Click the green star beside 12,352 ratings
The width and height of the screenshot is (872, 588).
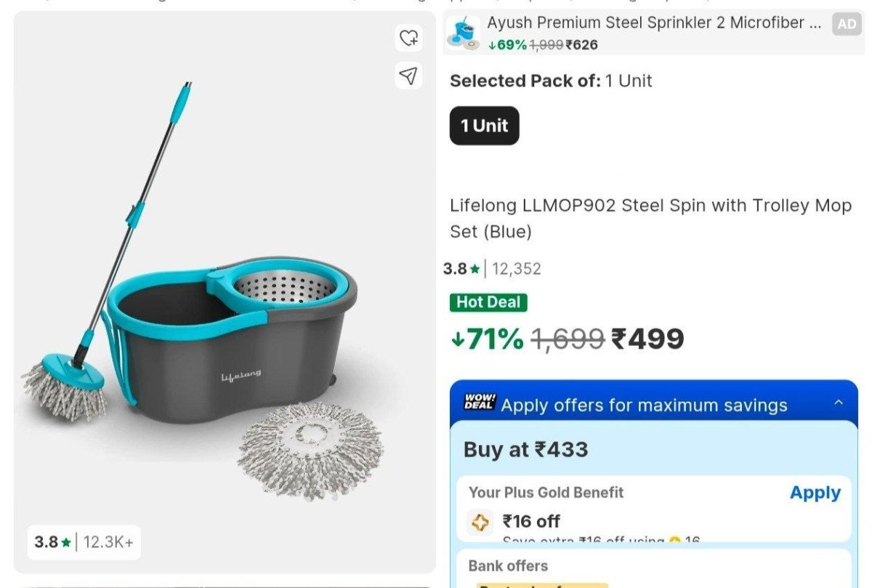[475, 270]
